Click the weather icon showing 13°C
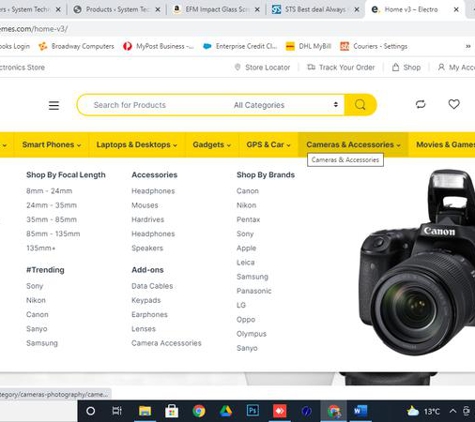 413,411
